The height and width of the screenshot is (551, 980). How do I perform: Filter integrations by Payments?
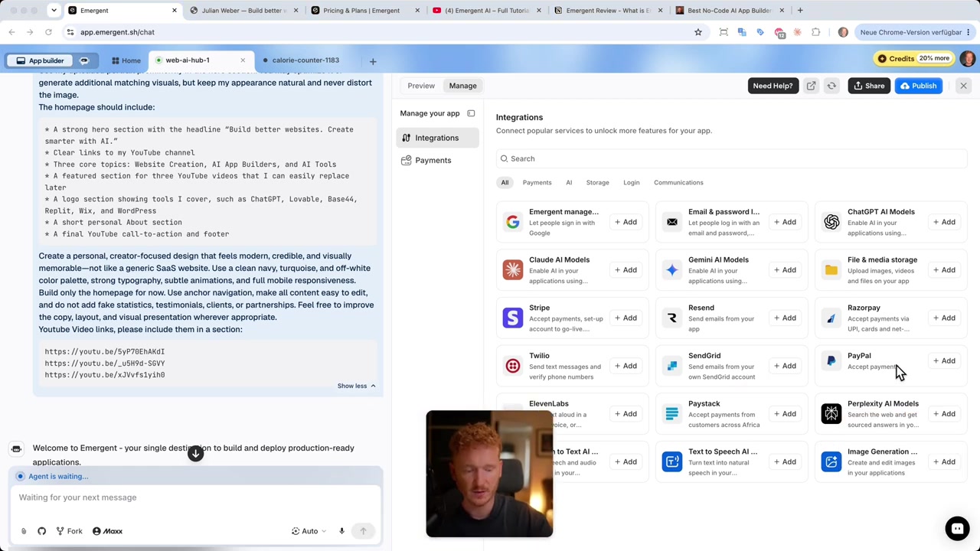537,183
